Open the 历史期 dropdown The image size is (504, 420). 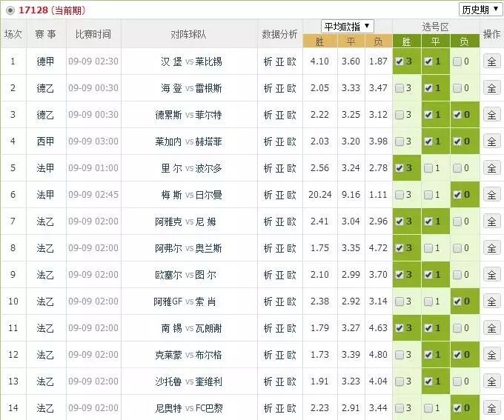click(x=480, y=10)
